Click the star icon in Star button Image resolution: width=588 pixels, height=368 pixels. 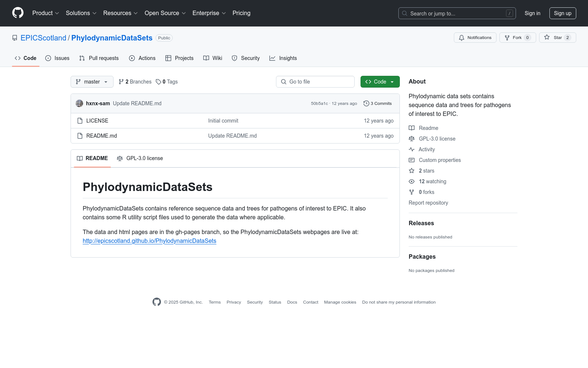(x=547, y=38)
